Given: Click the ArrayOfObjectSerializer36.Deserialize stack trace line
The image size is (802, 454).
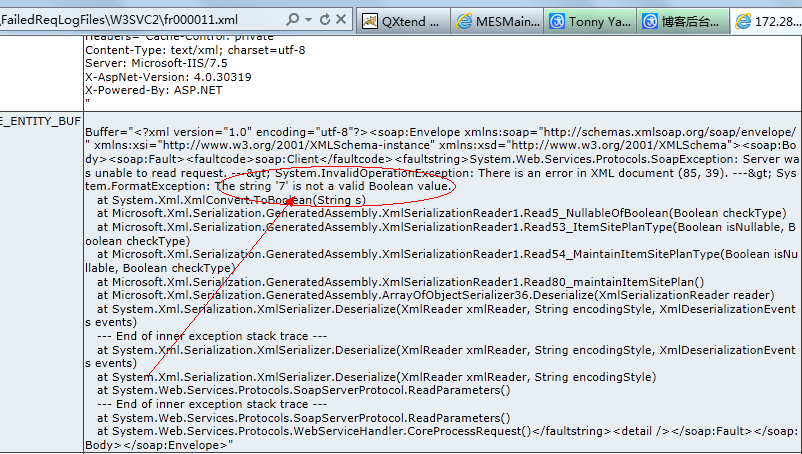Looking at the screenshot, I should tap(436, 295).
